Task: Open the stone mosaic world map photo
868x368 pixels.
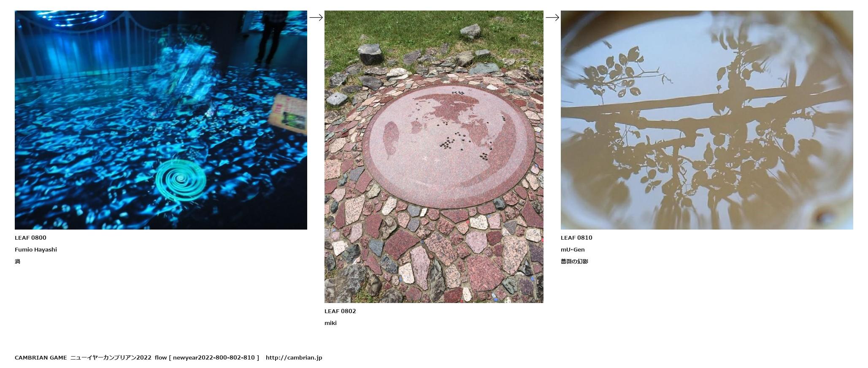Action: [434, 157]
